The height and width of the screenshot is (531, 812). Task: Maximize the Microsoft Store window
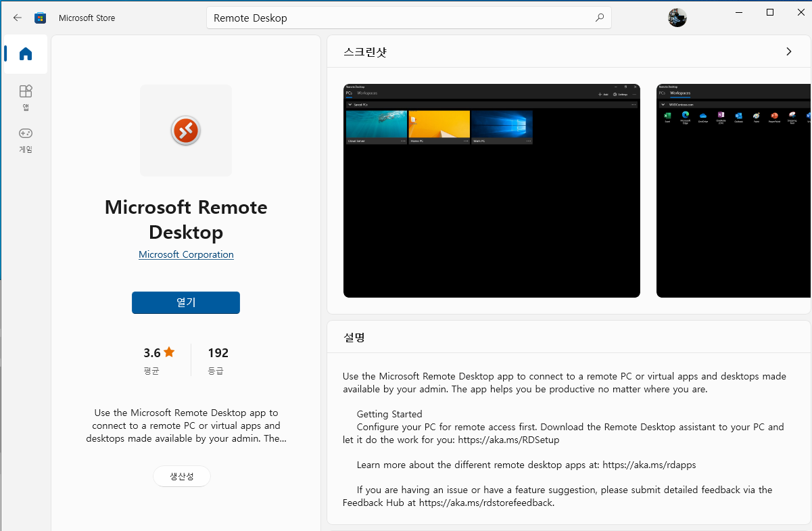pos(769,12)
